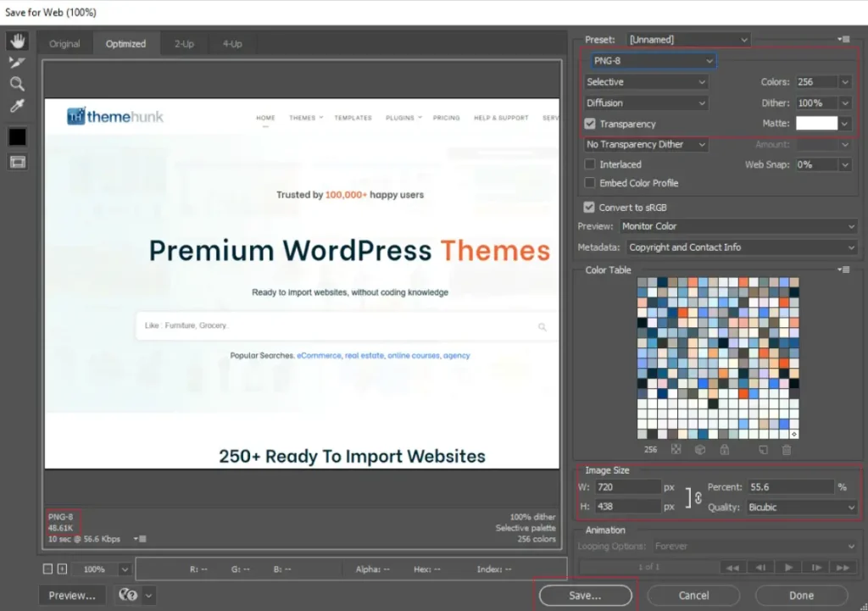This screenshot has height=611, width=868.
Task: Enable the Interlaced checkbox
Action: click(590, 164)
